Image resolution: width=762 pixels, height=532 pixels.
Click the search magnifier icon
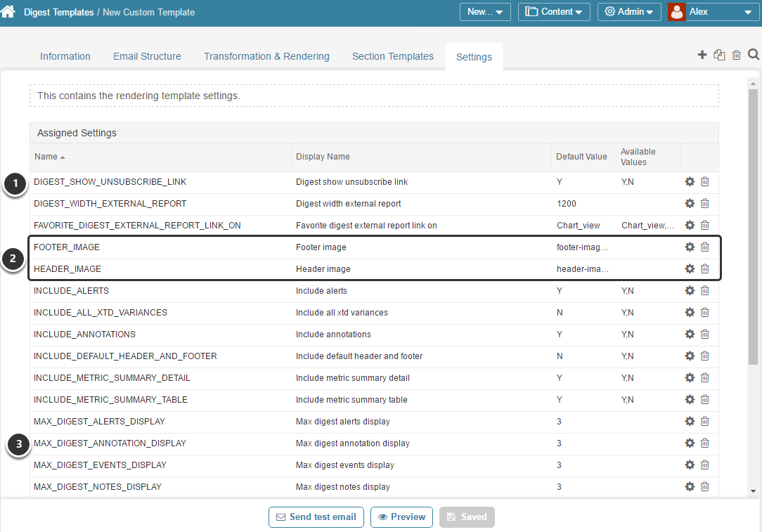tap(754, 55)
